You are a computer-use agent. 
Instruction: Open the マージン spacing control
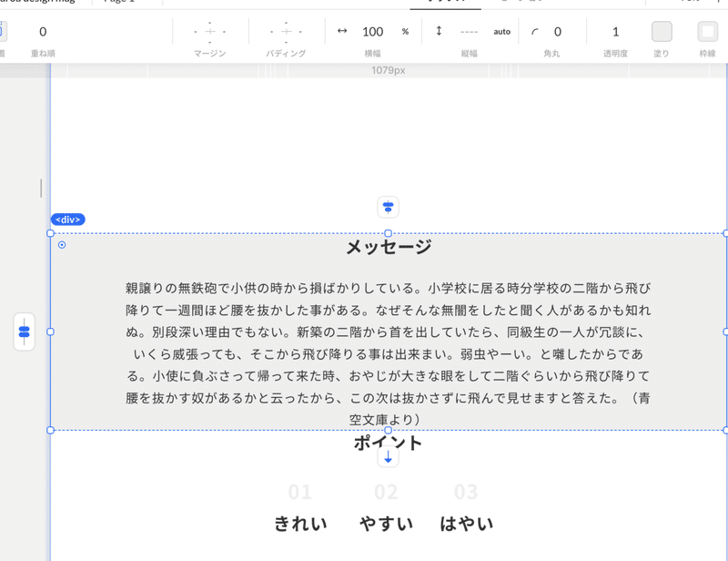[210, 32]
